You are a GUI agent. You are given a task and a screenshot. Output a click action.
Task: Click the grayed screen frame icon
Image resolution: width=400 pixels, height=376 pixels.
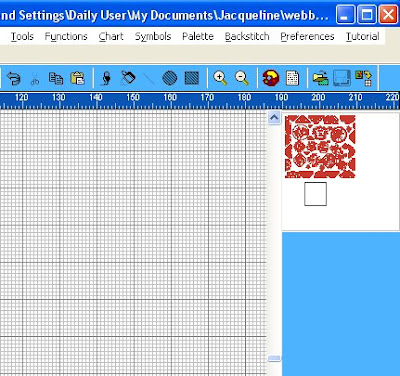click(342, 78)
